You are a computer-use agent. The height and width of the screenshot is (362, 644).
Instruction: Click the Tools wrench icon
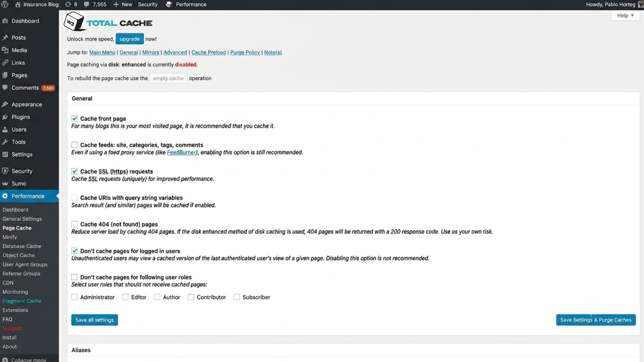5,142
